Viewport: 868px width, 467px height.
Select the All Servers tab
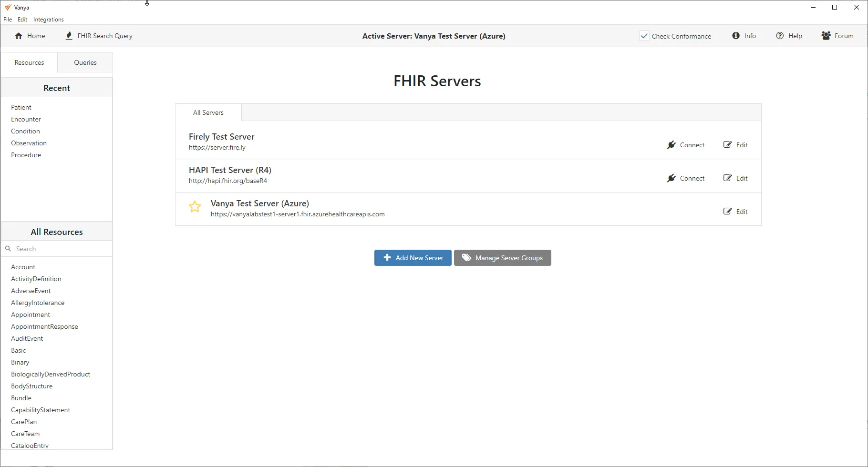pyautogui.click(x=208, y=112)
